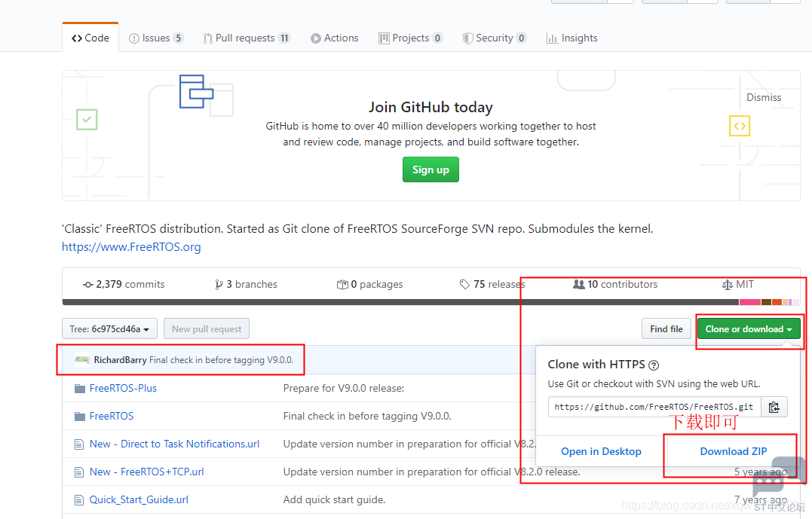The height and width of the screenshot is (519, 812).
Task: Click the Code tab brackets icon
Action: click(77, 38)
